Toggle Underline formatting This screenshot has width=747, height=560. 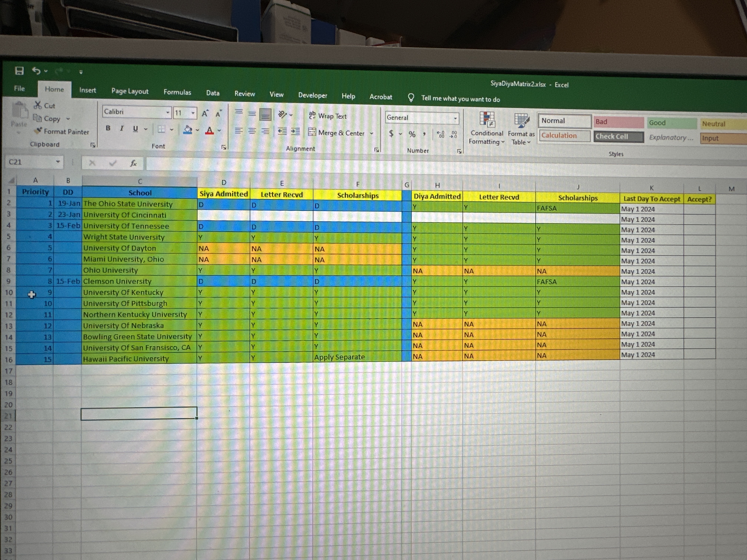click(135, 129)
